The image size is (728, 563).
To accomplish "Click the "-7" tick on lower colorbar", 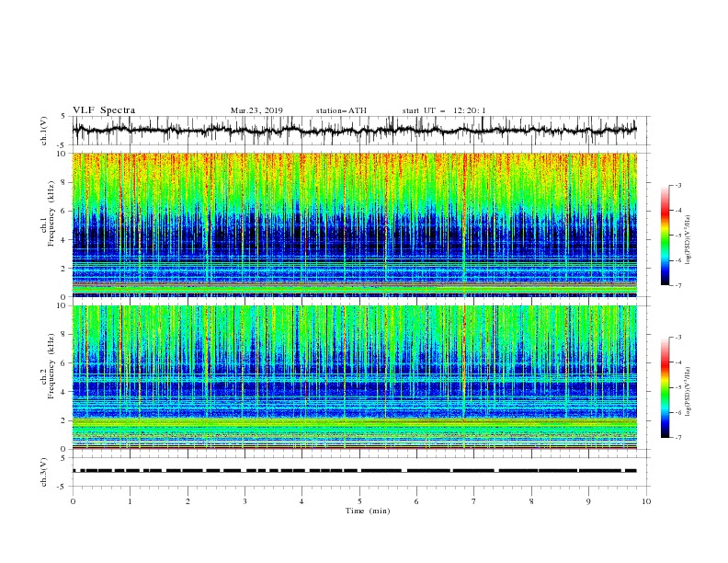I will point(677,438).
